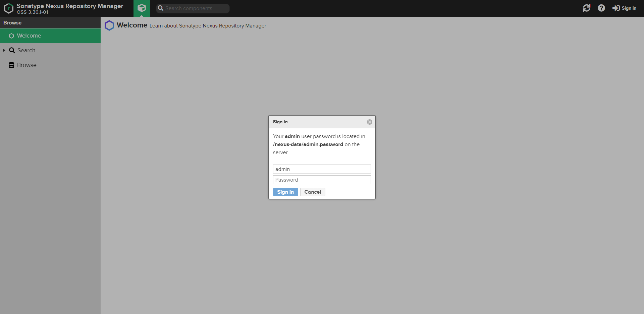Click the Search components field

(x=193, y=8)
